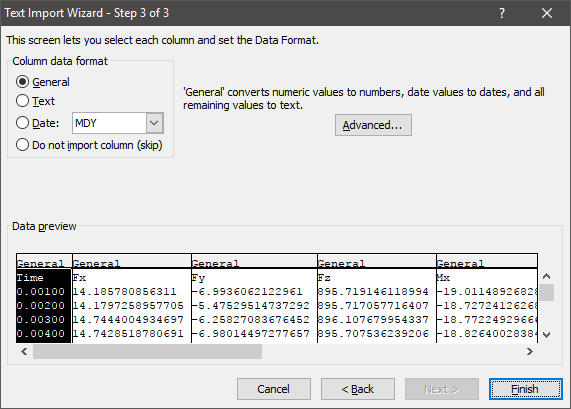The image size is (571, 409).
Task: Click the preview scroll-right arrow
Action: (x=530, y=351)
